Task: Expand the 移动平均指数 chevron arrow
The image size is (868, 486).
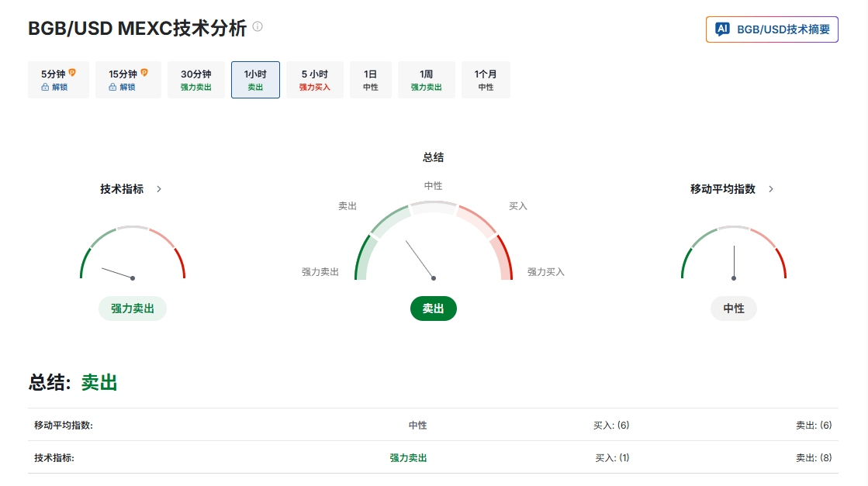Action: pos(770,189)
